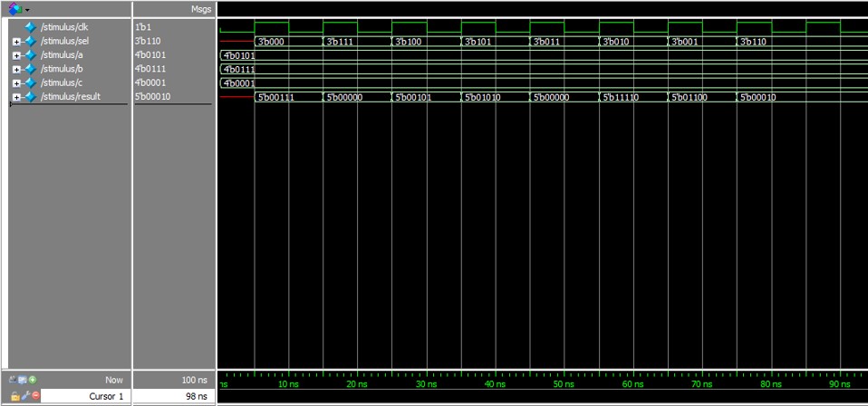The height and width of the screenshot is (406, 868).
Task: Click the 4'b0111 value in Msgs column
Action: point(150,69)
